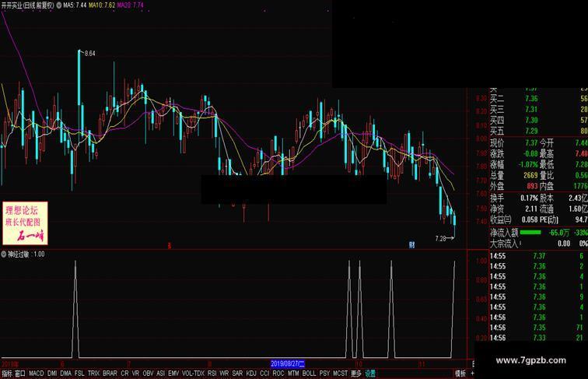Select the DMA indicator
The width and height of the screenshot is (588, 379).
click(65, 374)
